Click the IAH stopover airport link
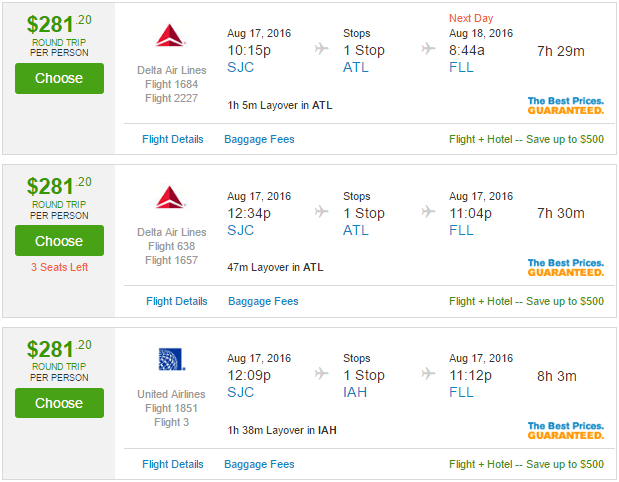The height and width of the screenshot is (482, 619). coord(355,392)
